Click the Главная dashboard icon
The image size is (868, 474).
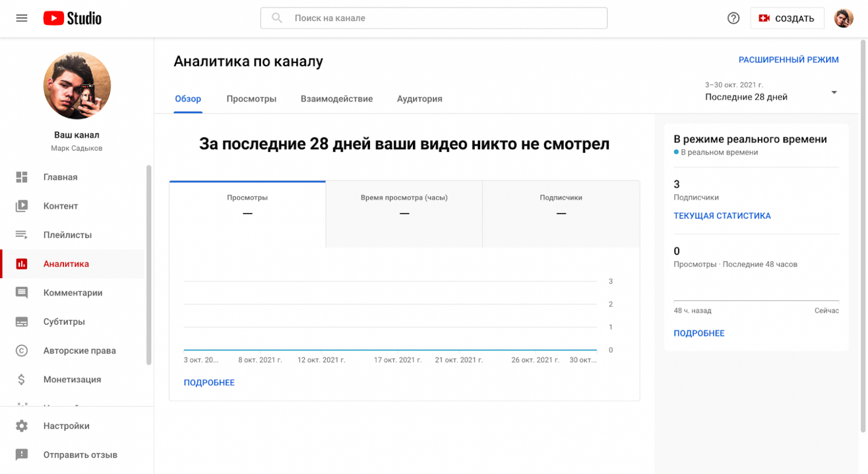pos(22,177)
